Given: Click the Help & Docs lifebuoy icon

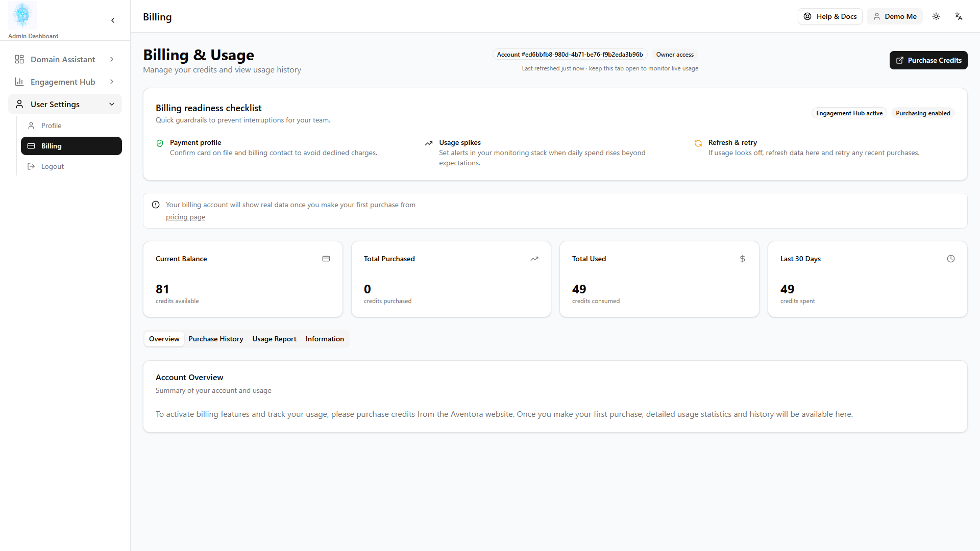Looking at the screenshot, I should pyautogui.click(x=807, y=16).
